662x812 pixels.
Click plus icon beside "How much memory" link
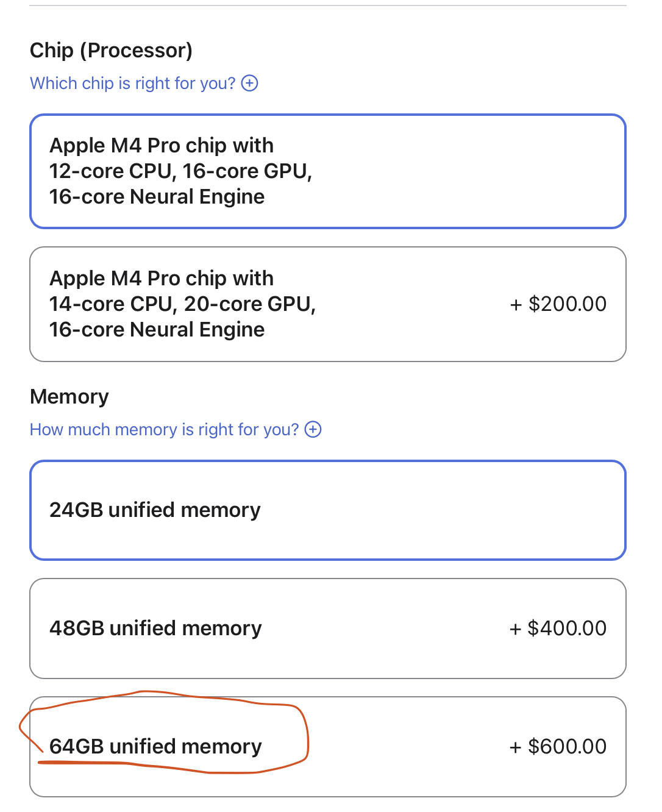coord(313,429)
